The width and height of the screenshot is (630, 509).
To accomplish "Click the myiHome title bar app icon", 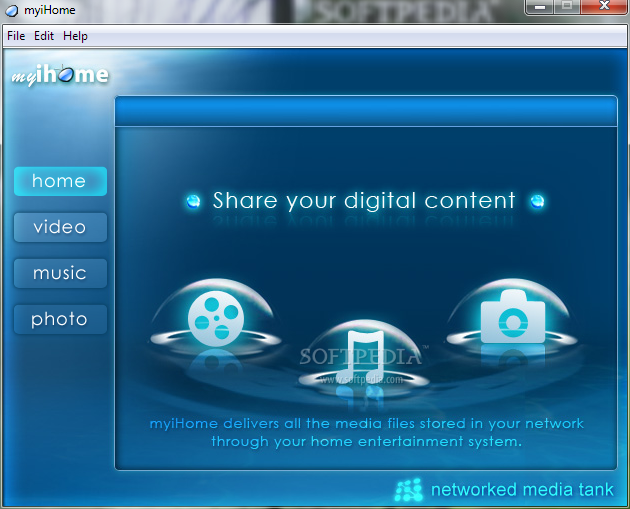I will (12, 10).
